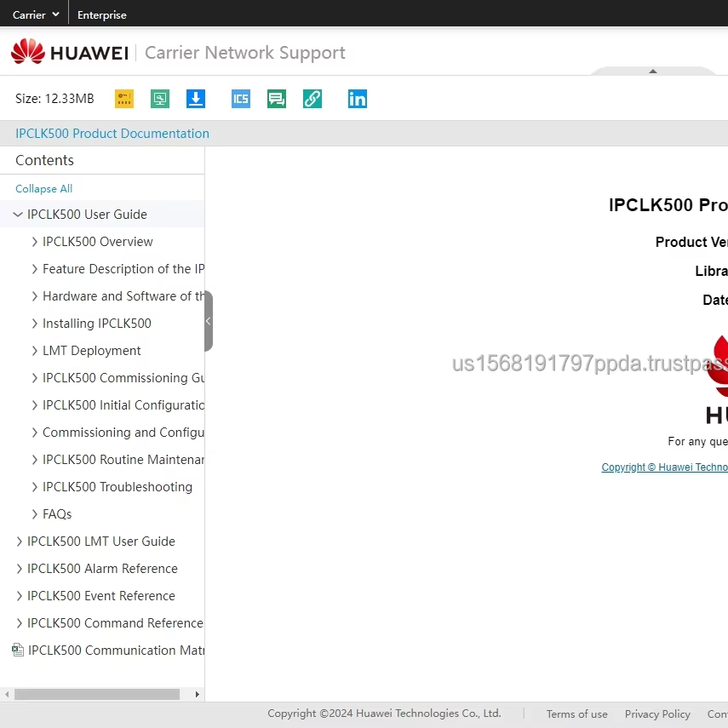Screen dimensions: 728x728
Task: Expand IPCLK500 LMT User Guide chevron
Action: pyautogui.click(x=19, y=542)
